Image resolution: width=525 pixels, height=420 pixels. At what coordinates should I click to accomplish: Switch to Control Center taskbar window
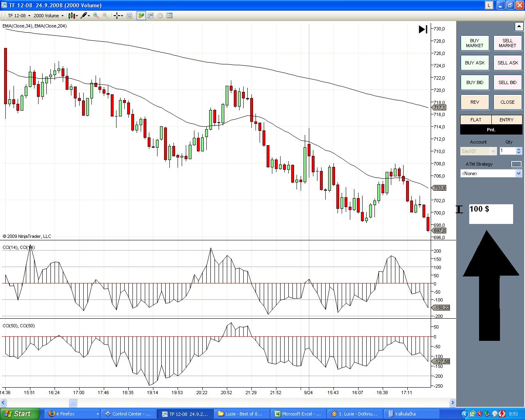click(x=129, y=414)
